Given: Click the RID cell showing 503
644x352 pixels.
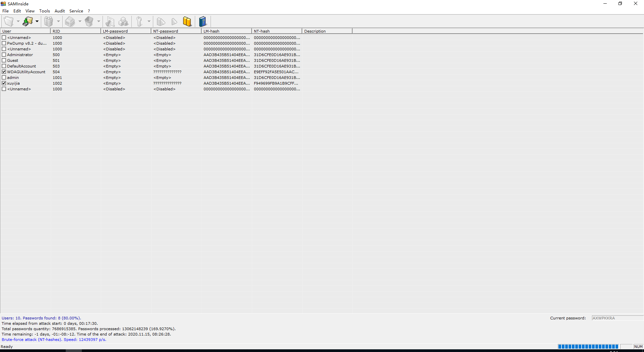Looking at the screenshot, I should (x=56, y=66).
